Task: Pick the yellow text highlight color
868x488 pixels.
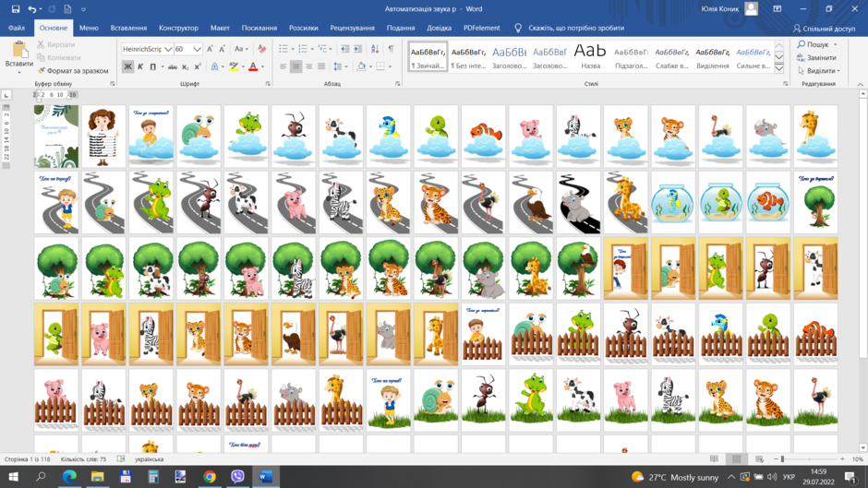Action: coord(235,67)
